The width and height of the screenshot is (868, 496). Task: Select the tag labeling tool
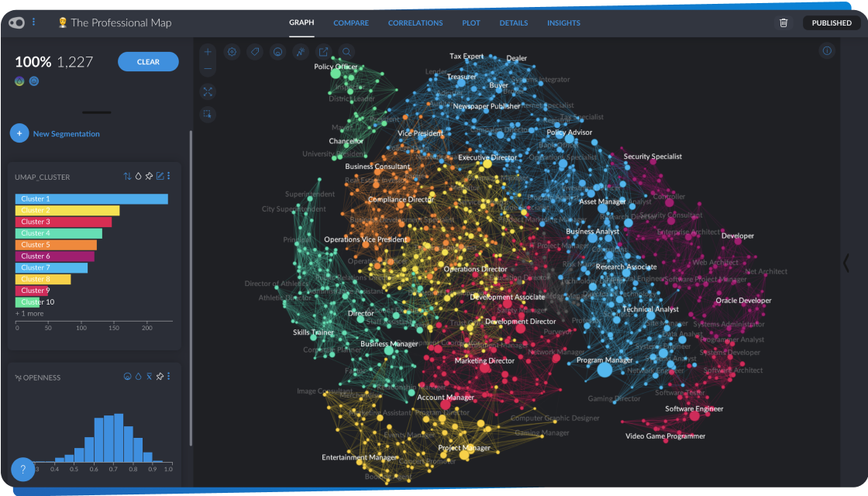pyautogui.click(x=254, y=51)
